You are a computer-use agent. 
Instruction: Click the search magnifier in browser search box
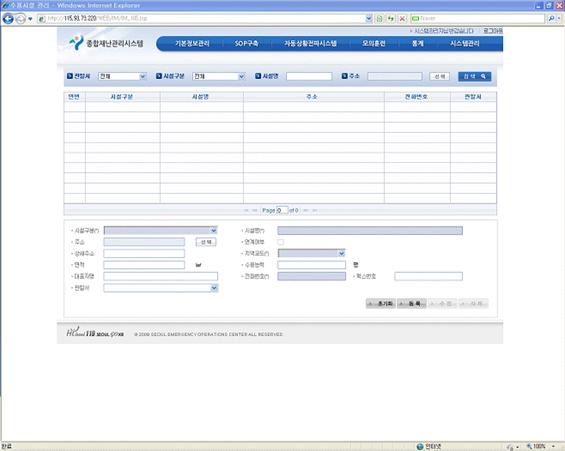[x=551, y=18]
